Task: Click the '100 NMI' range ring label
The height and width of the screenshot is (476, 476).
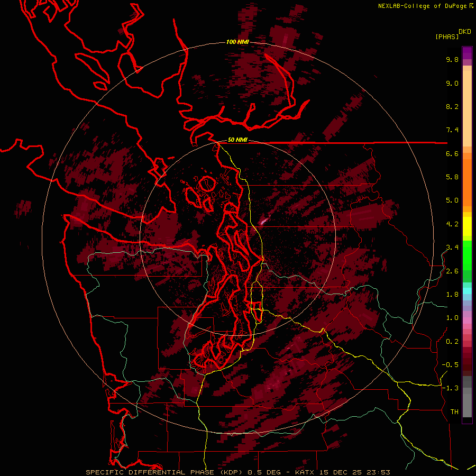Action: pyautogui.click(x=237, y=42)
